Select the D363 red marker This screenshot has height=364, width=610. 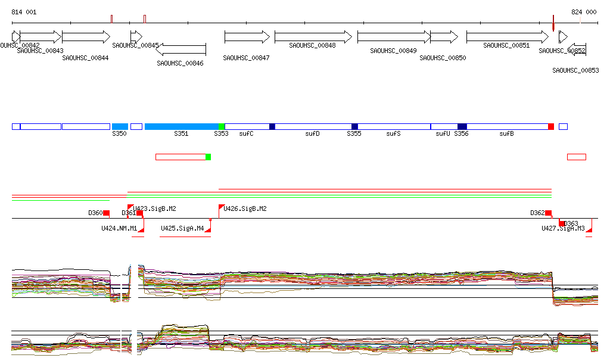tap(562, 223)
